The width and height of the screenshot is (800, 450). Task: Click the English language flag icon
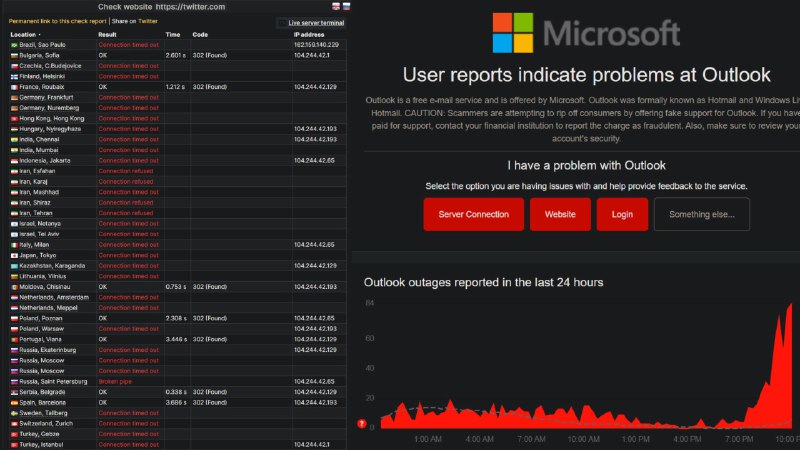pyautogui.click(x=336, y=6)
